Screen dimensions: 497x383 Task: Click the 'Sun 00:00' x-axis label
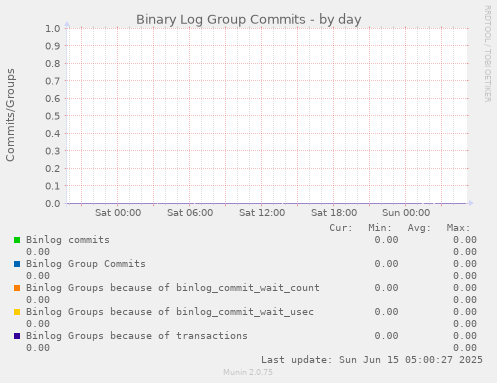click(406, 213)
